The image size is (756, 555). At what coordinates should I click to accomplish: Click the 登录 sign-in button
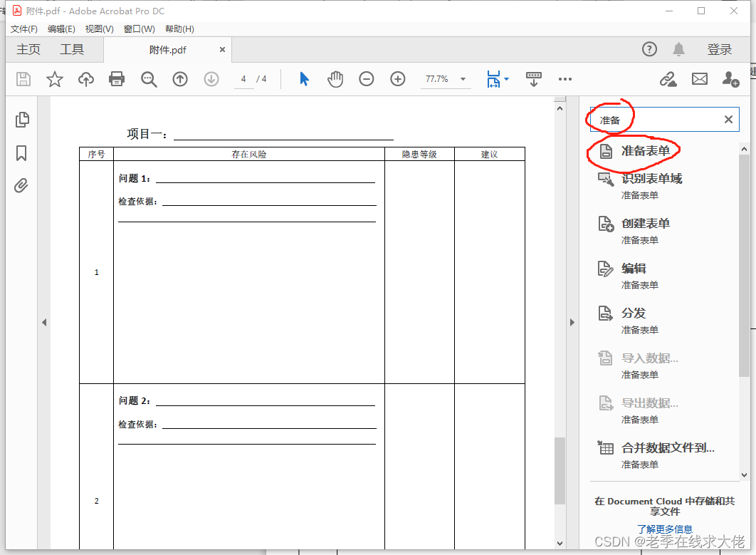[x=720, y=49]
